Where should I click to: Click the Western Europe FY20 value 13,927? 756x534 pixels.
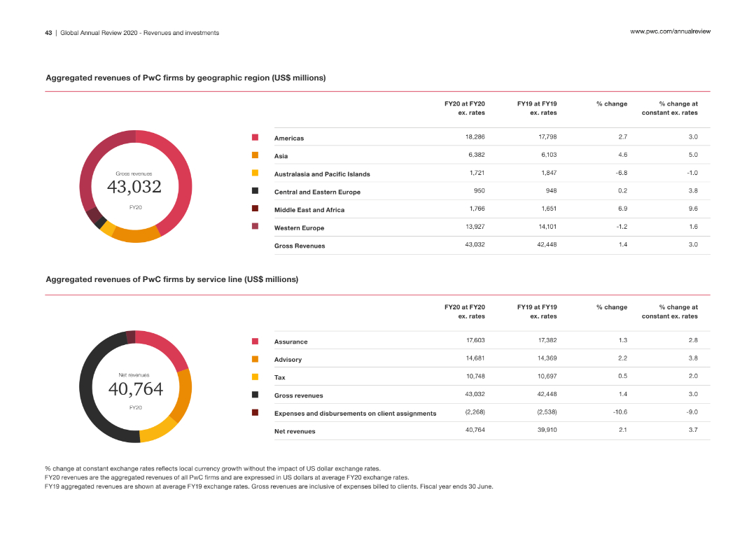[475, 227]
